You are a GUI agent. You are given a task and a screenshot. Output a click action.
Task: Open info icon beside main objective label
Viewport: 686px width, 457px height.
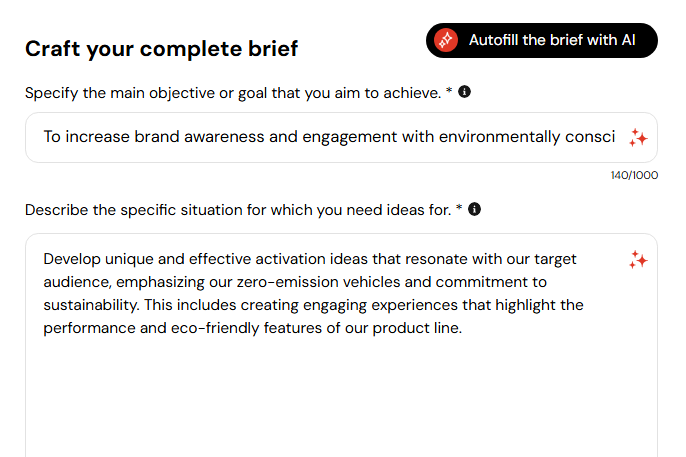[464, 92]
